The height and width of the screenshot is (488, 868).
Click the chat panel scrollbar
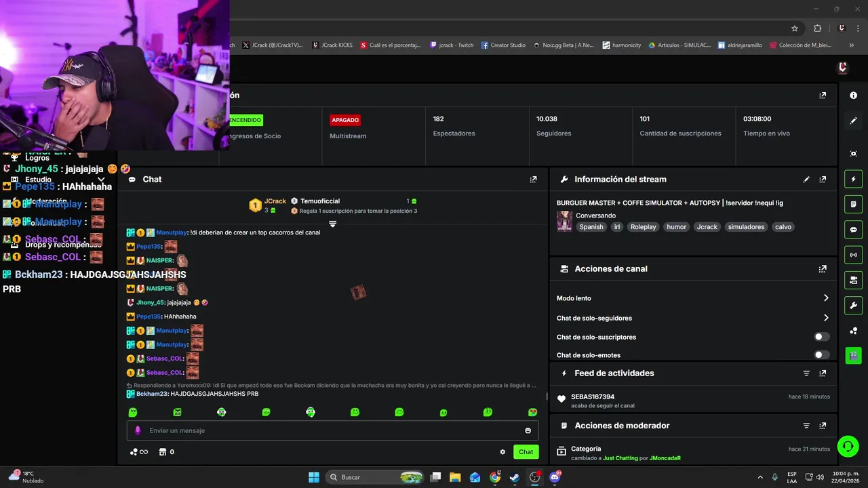click(x=547, y=396)
